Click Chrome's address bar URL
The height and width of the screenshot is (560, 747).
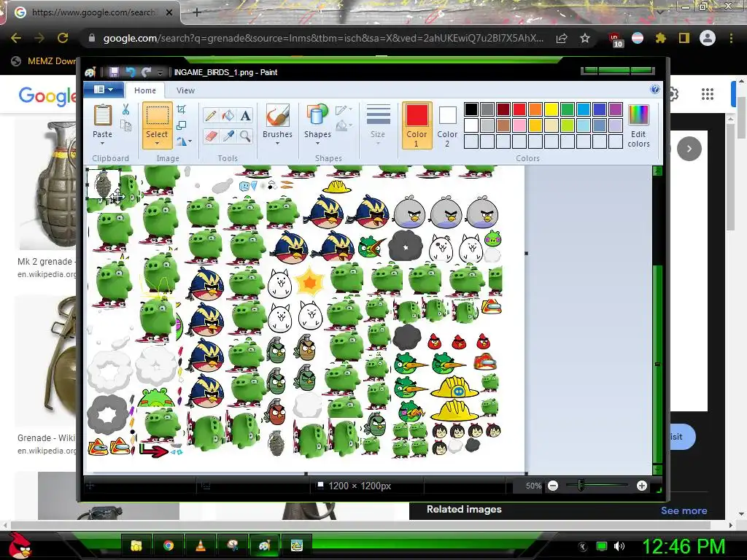323,38
